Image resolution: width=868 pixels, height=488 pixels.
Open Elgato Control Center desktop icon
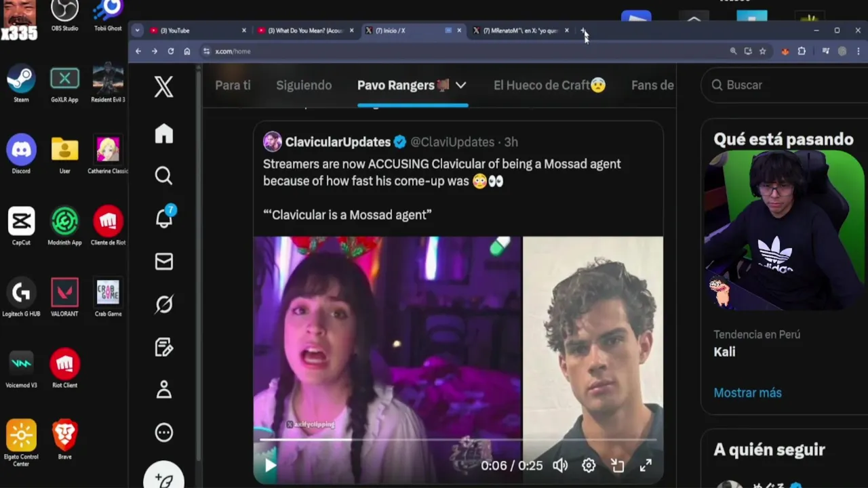pyautogui.click(x=21, y=444)
